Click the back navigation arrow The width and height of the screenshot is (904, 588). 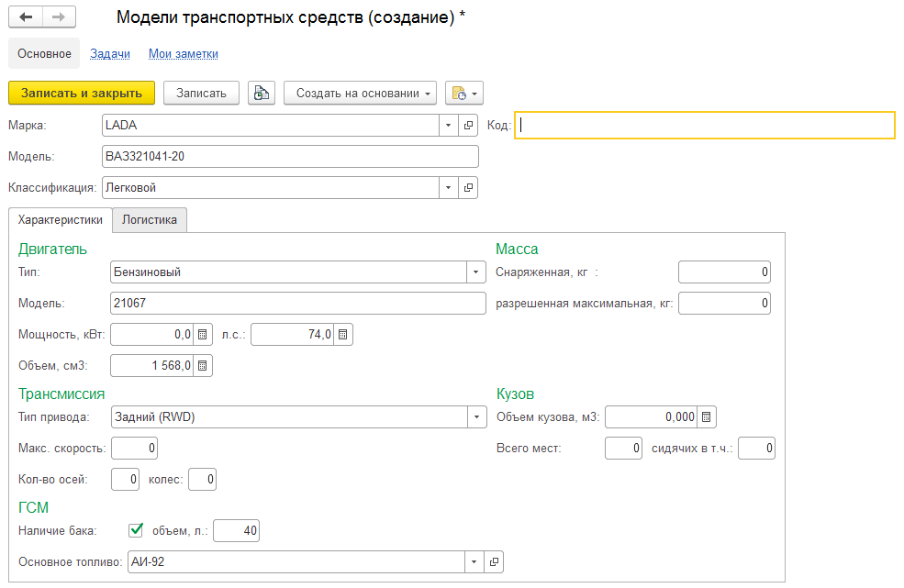click(26, 17)
